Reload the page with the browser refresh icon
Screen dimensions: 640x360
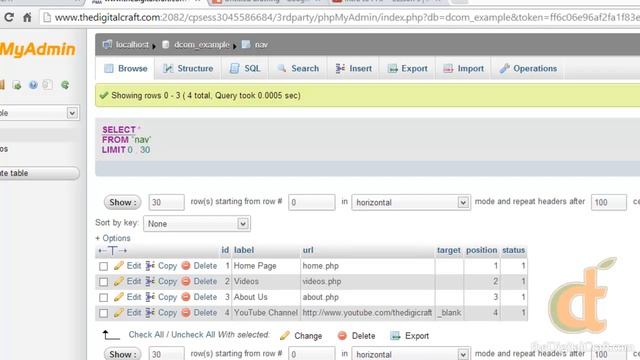tap(9, 17)
